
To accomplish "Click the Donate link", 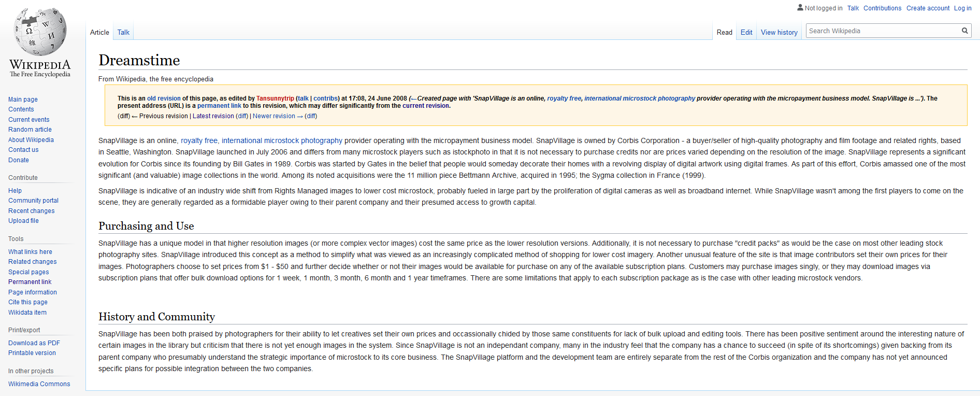I will click(18, 160).
